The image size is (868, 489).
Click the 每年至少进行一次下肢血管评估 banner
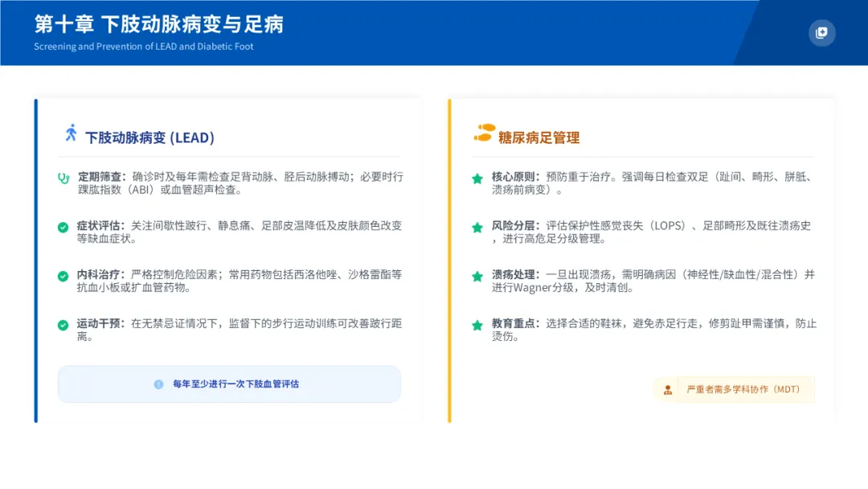pos(229,384)
